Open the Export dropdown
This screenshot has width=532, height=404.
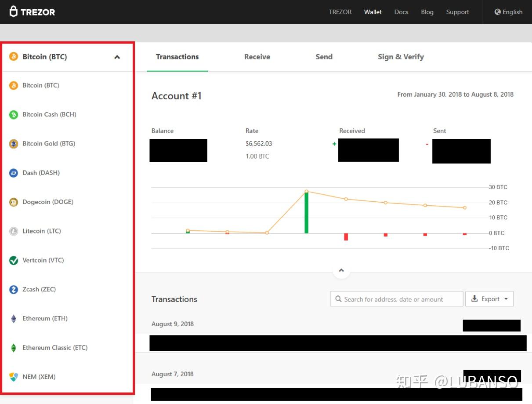click(489, 299)
